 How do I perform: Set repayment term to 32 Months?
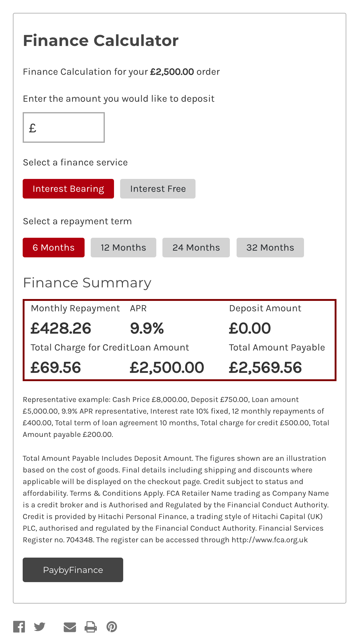click(x=270, y=248)
